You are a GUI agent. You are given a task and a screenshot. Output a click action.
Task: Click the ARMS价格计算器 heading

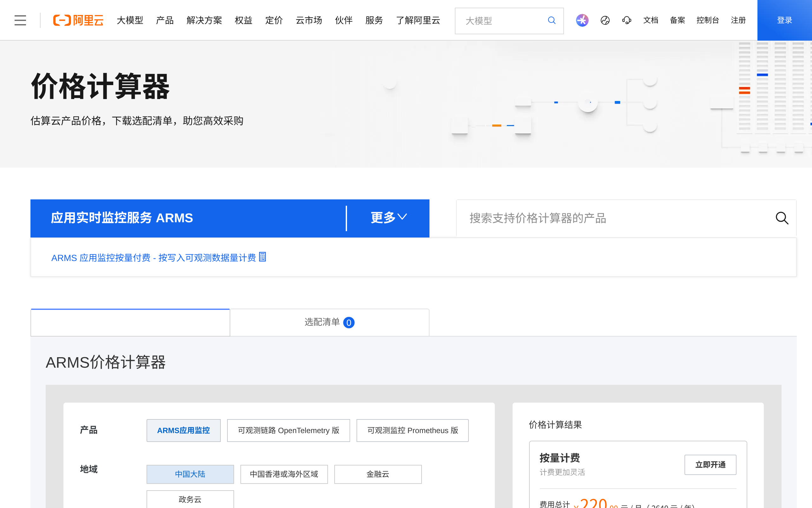pyautogui.click(x=105, y=363)
